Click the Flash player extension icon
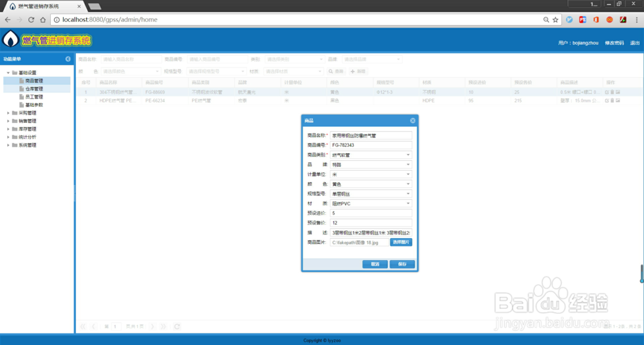Viewport: 644px width, 345px height. click(623, 20)
